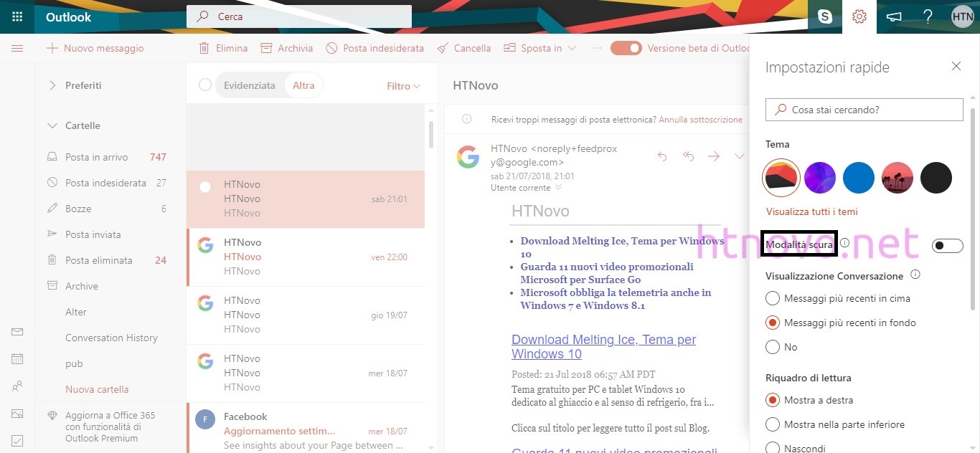Click the settings gear icon
Image resolution: width=980 pixels, height=453 pixels.
pyautogui.click(x=859, y=16)
